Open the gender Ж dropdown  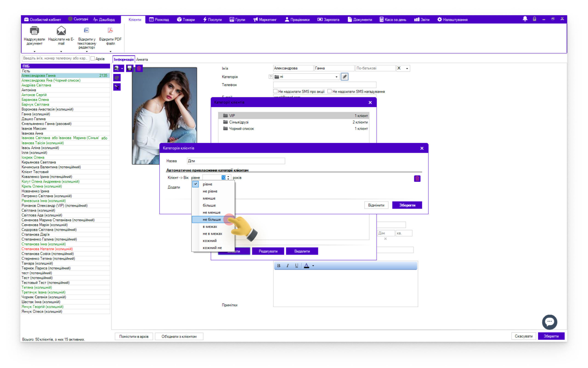click(407, 68)
